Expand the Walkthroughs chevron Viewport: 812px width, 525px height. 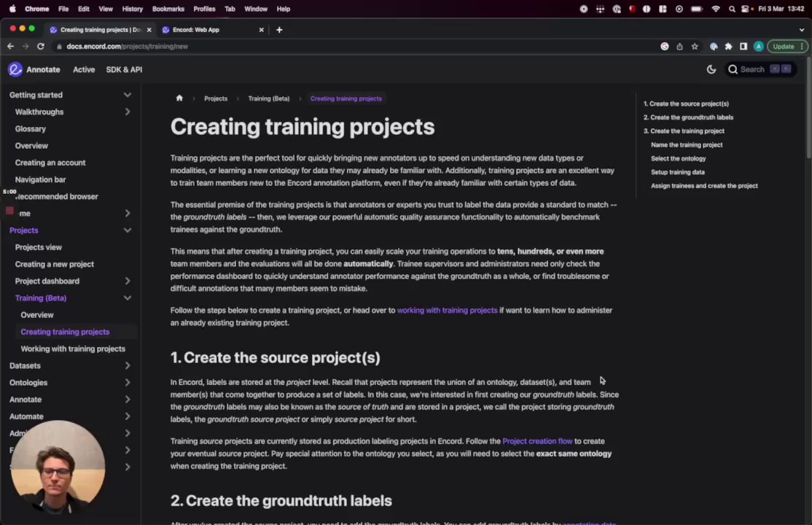pyautogui.click(x=128, y=112)
